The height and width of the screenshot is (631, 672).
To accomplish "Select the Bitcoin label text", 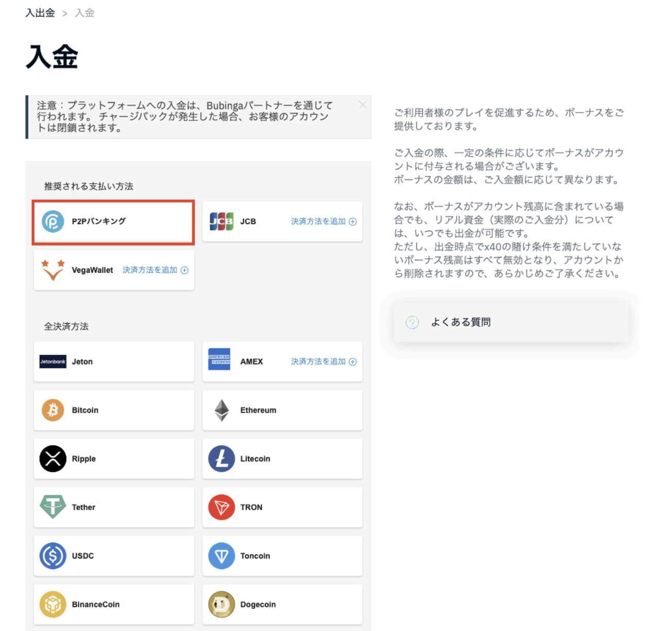I will click(85, 410).
